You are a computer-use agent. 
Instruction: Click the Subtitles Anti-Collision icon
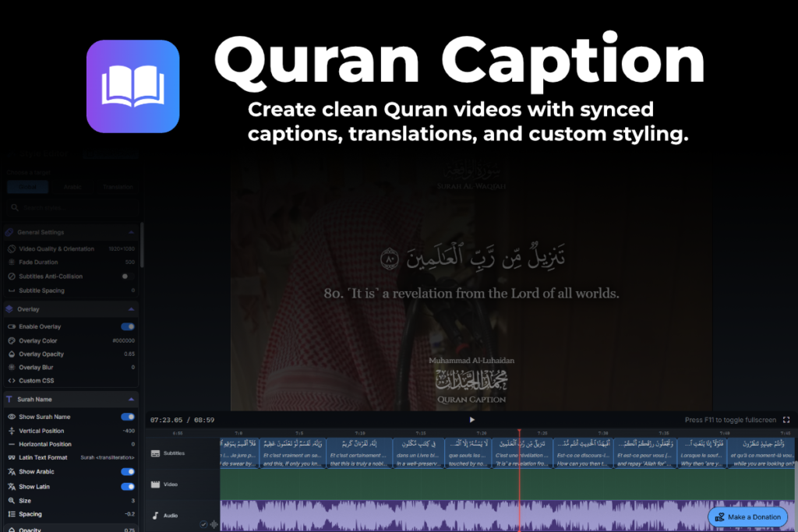point(12,277)
